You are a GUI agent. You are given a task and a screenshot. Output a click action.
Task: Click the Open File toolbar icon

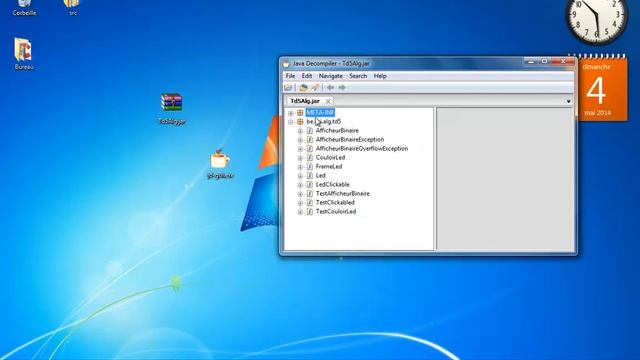point(288,87)
